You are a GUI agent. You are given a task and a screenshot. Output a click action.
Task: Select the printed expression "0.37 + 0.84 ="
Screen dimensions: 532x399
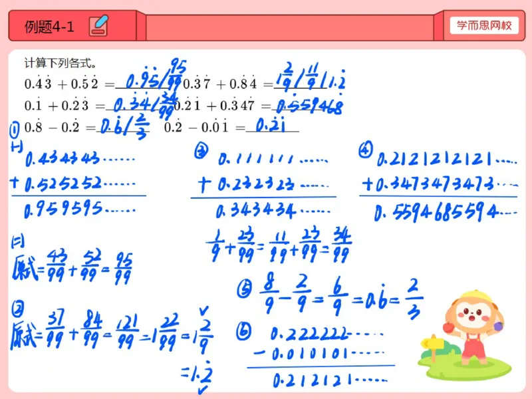(x=228, y=83)
